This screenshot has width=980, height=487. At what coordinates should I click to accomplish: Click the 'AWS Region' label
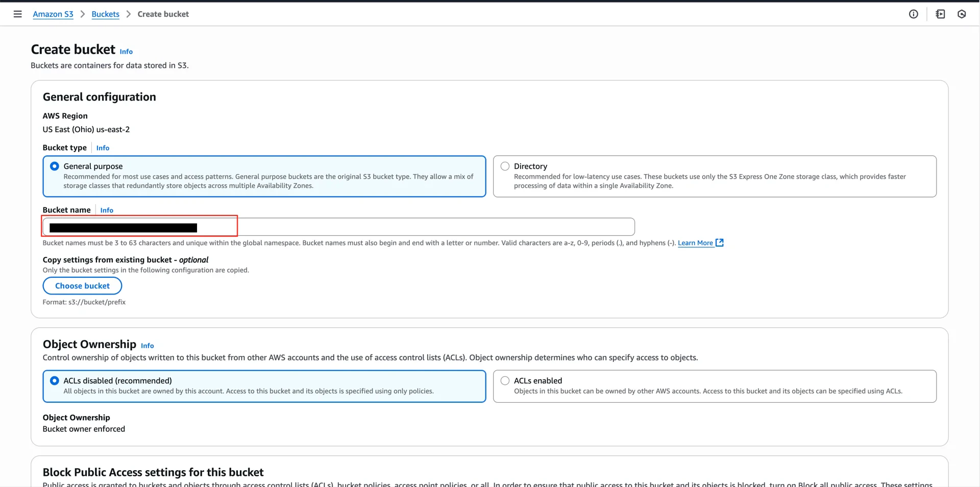pyautogui.click(x=65, y=116)
